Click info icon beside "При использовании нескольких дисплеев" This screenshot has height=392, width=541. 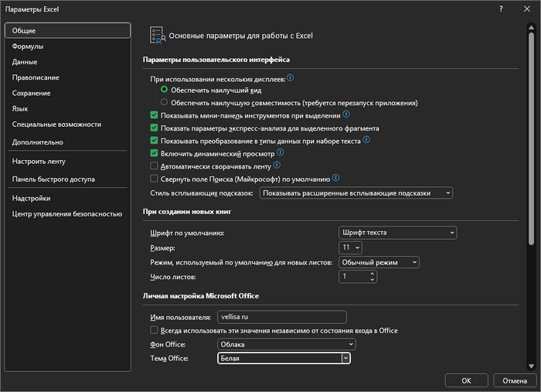tap(291, 78)
